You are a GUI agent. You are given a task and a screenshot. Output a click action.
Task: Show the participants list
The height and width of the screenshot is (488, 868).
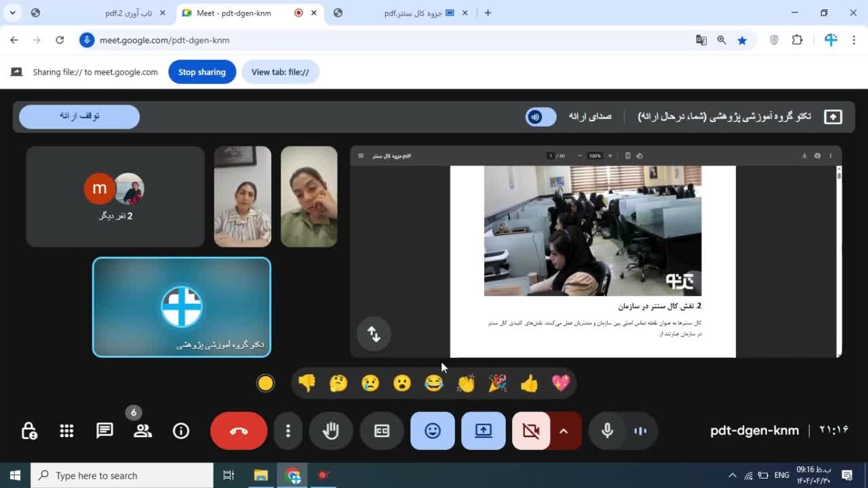click(x=142, y=431)
